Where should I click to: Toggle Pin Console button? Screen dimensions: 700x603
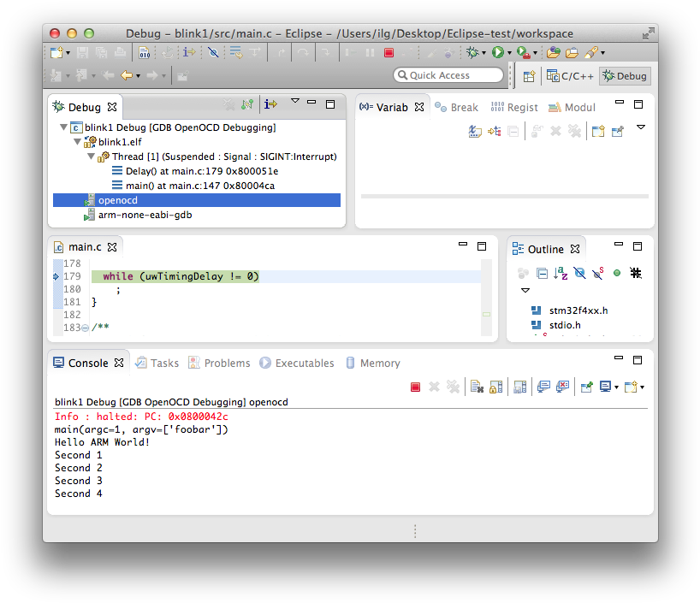(x=586, y=387)
